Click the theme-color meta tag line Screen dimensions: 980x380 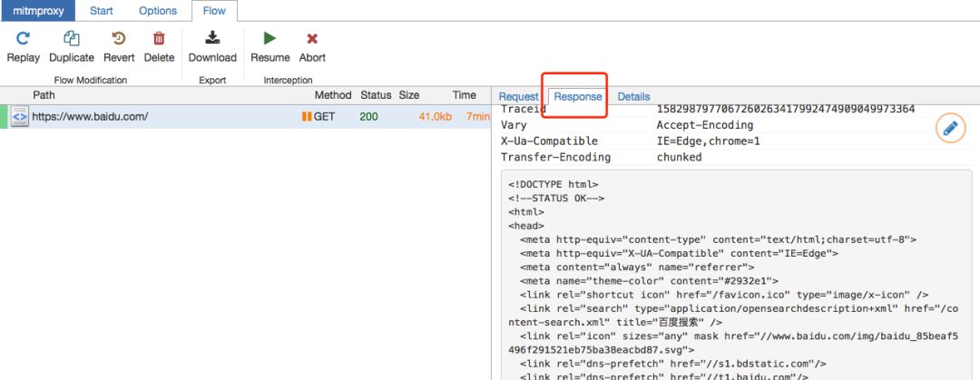pyautogui.click(x=649, y=280)
